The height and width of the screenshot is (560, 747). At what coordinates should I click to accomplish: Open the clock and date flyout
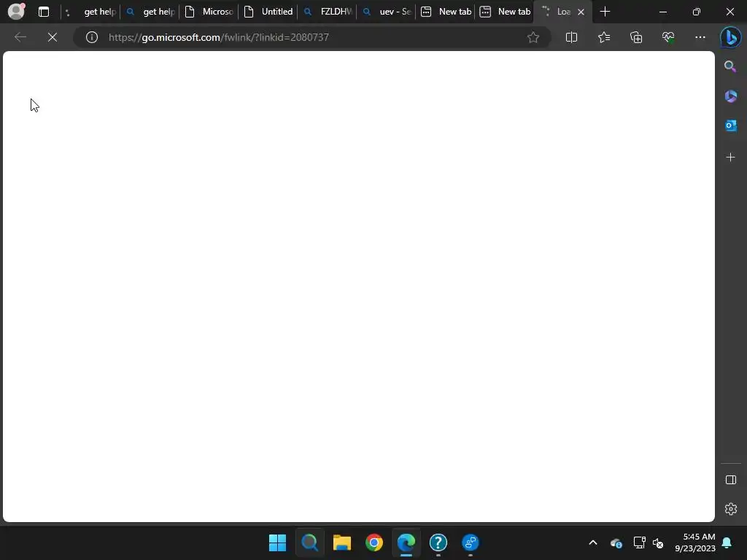[x=694, y=542]
